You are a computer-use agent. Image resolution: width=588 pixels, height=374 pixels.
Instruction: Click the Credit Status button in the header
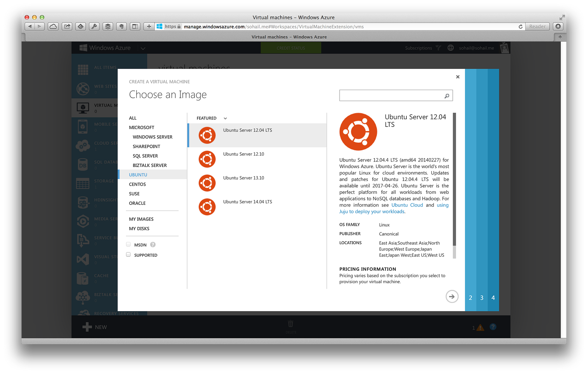pos(291,48)
